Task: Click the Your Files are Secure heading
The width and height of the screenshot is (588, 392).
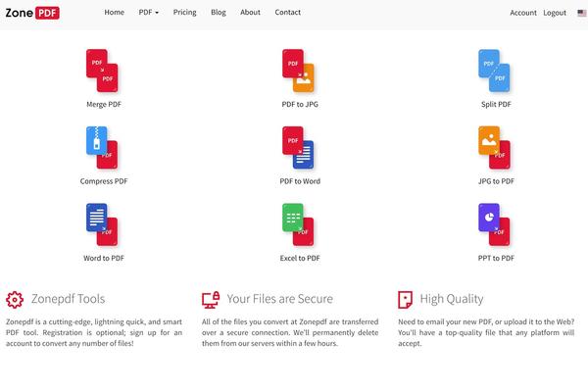Action: tap(279, 299)
